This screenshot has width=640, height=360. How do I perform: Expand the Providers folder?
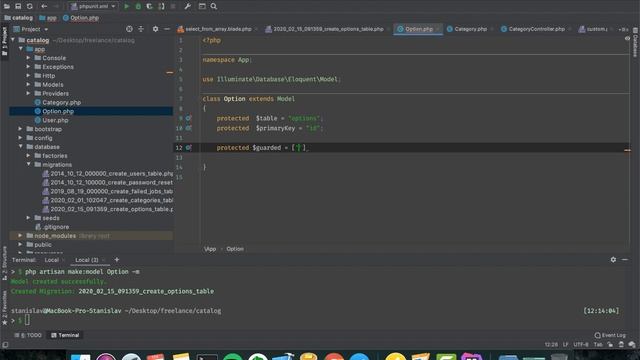[x=29, y=93]
